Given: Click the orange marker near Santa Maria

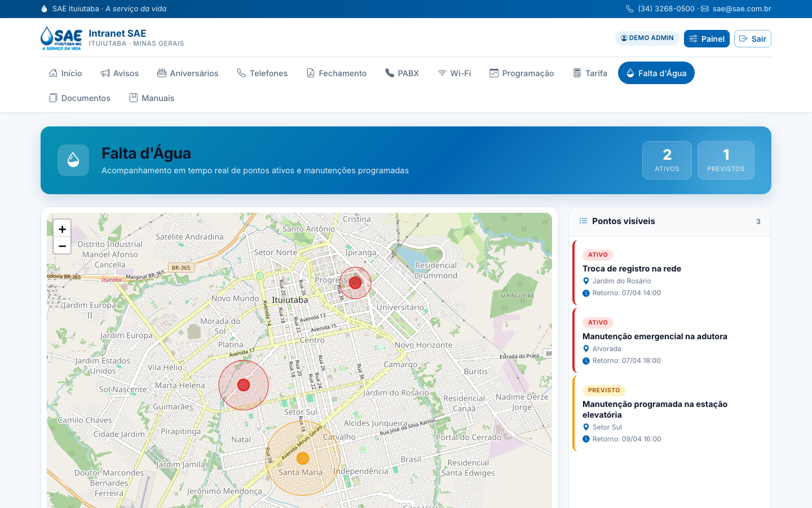Looking at the screenshot, I should 303,458.
